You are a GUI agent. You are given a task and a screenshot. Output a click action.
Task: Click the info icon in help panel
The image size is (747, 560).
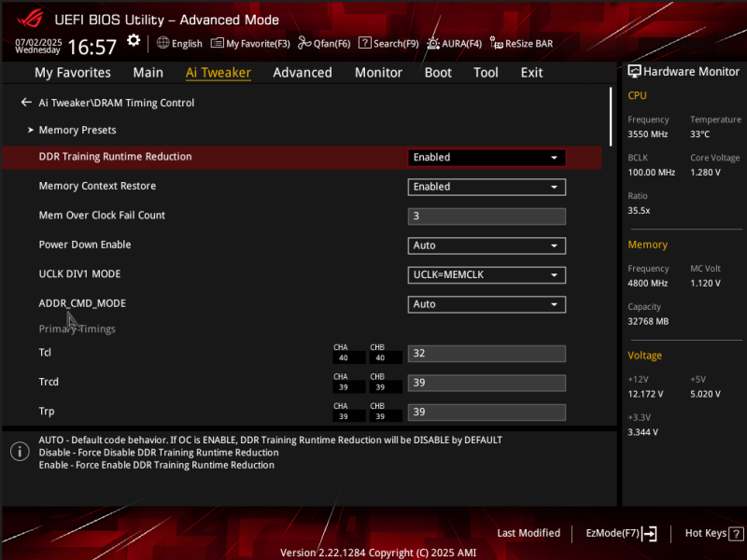[20, 452]
